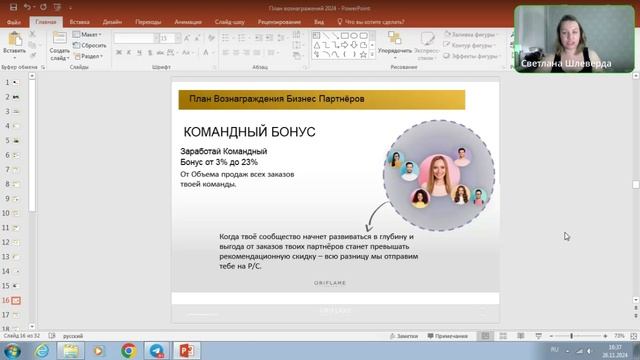Screen dimensions: 640x360
Task: Open Shape Outline (Контур фигуры) dropdown
Action: [469, 45]
